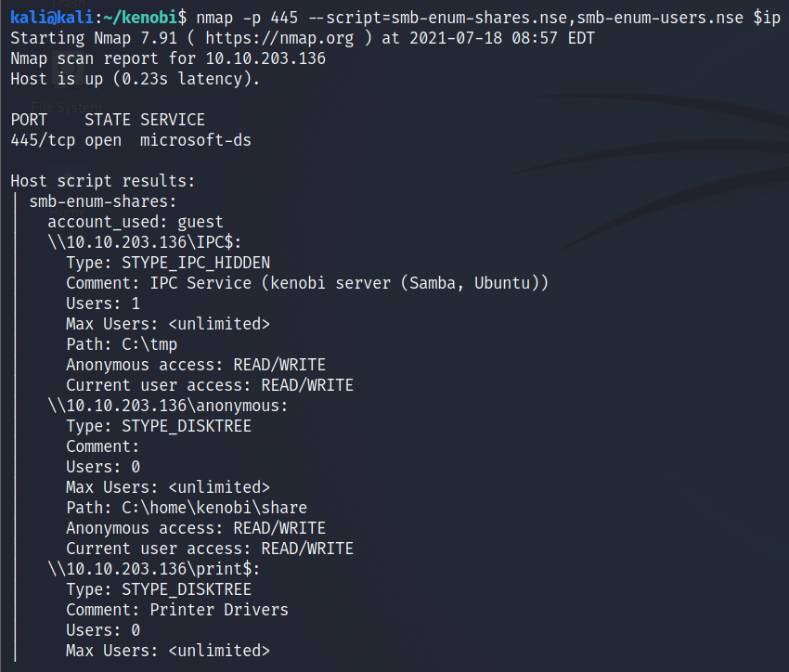Click the "Host script results:" heading

(x=102, y=181)
